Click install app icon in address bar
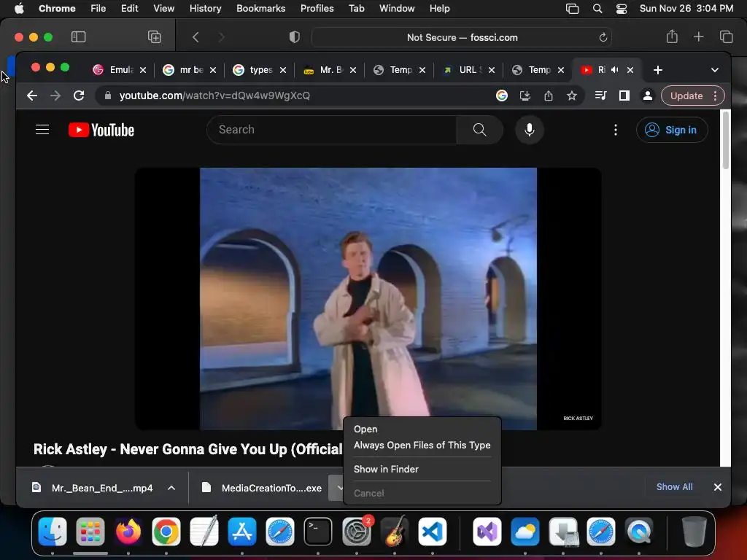 click(525, 96)
